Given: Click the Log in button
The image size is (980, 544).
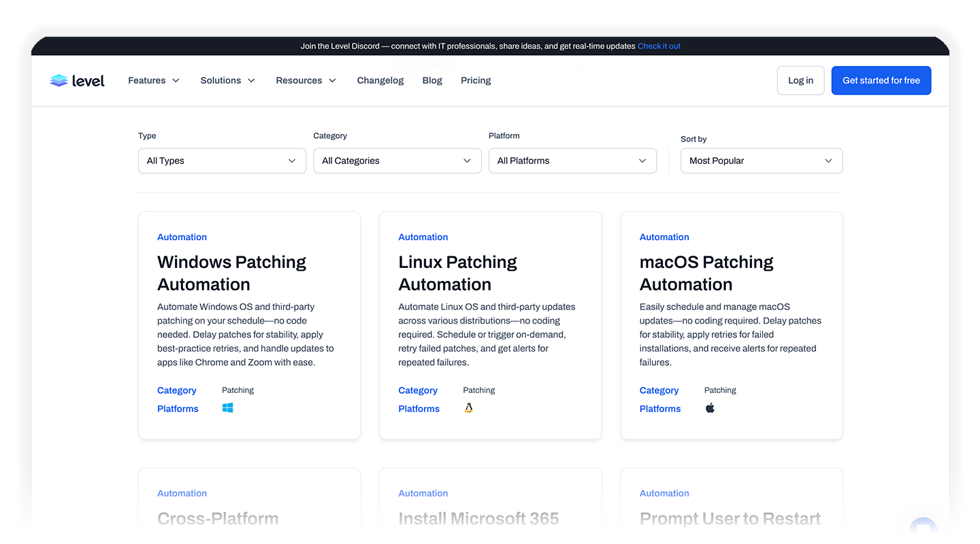Looking at the screenshot, I should tap(800, 80).
